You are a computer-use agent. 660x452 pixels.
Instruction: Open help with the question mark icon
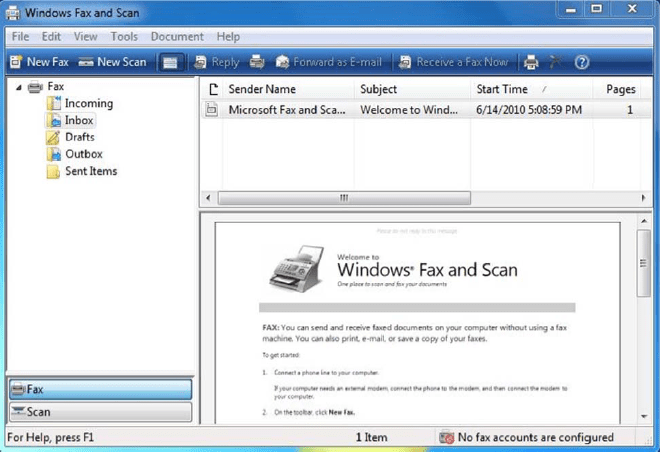[x=582, y=63]
